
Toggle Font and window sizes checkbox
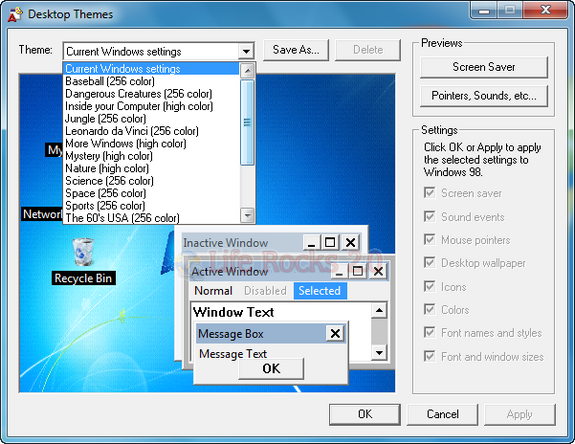tap(429, 356)
